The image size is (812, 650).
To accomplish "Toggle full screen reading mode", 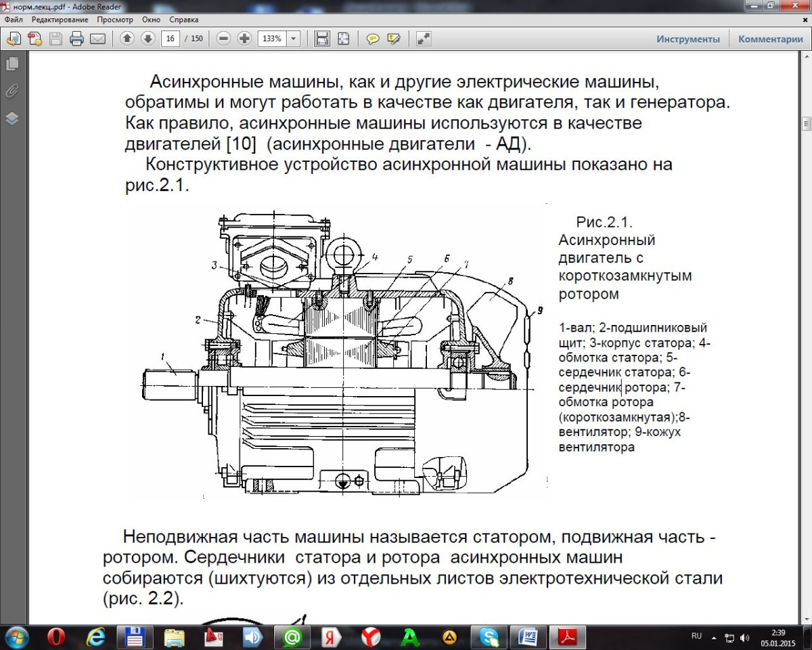I will pos(424,39).
